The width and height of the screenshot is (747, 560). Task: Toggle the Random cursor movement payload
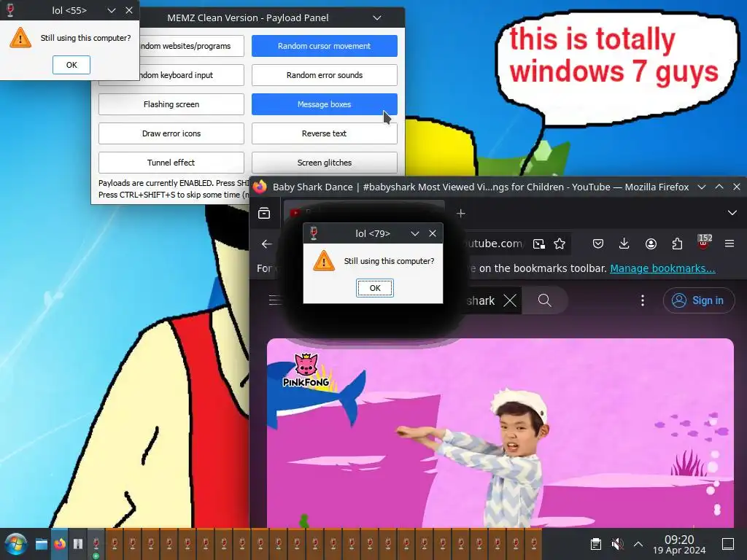[325, 46]
